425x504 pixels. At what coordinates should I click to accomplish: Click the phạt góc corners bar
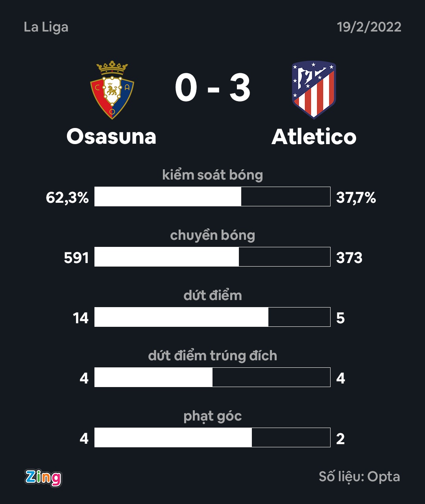point(213,437)
